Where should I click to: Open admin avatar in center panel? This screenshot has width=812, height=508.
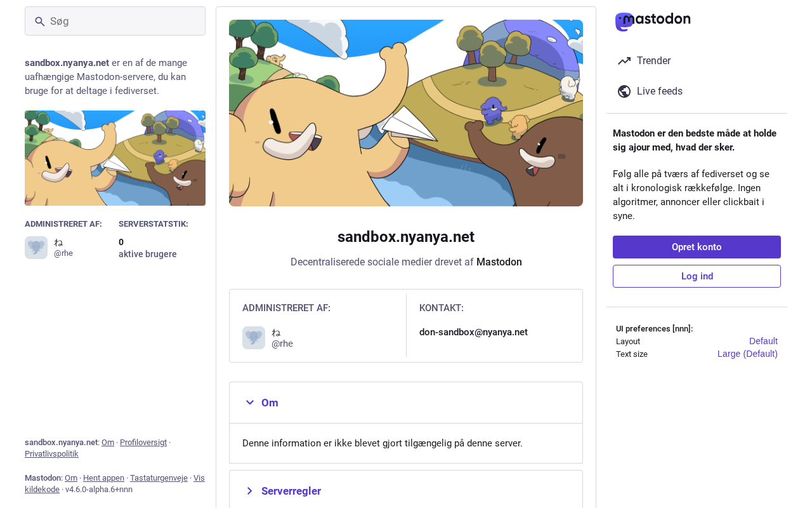click(254, 338)
